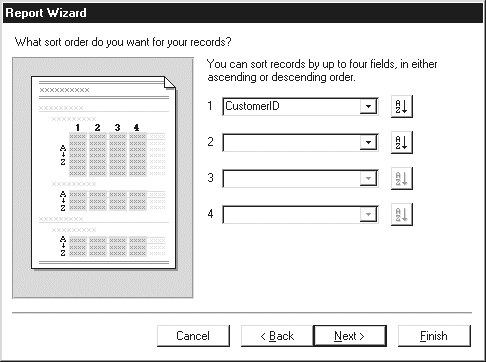Click the Report Wizard title bar
This screenshot has width=486, height=362.
pyautogui.click(x=243, y=13)
